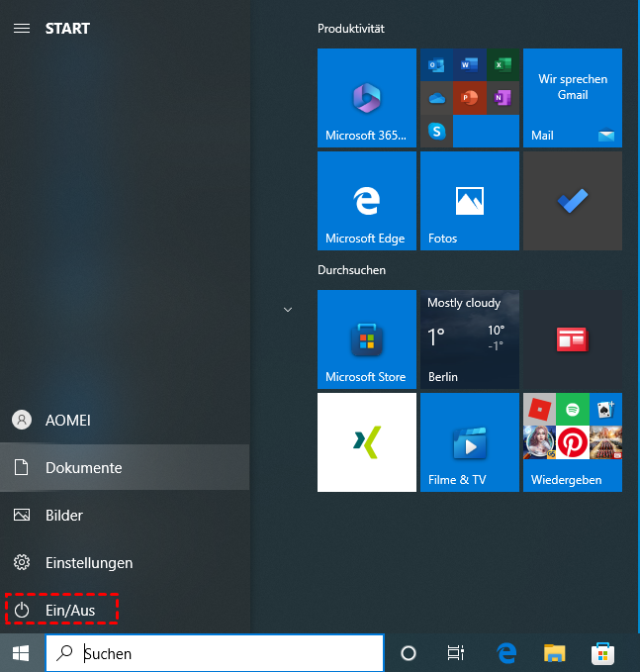Open the To Do checkmark tile
This screenshot has width=640, height=672.
click(x=572, y=201)
